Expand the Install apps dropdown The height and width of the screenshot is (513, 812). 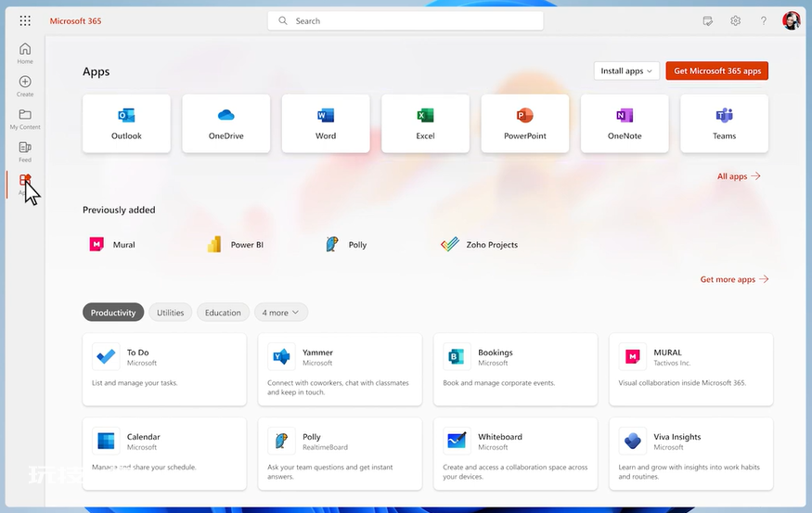tap(626, 71)
